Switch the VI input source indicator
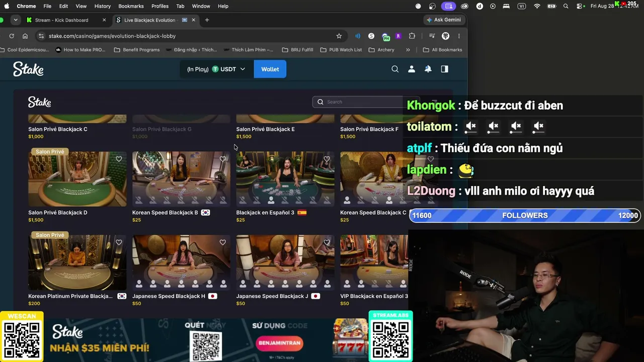 point(522,6)
